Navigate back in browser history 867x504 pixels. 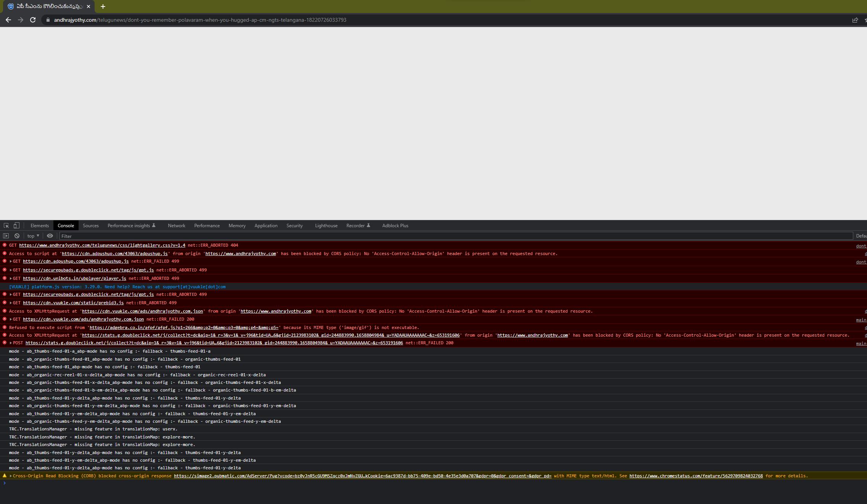point(8,19)
